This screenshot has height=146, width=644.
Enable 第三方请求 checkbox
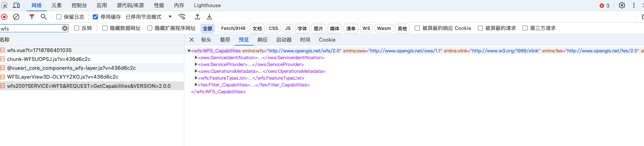tap(525, 28)
